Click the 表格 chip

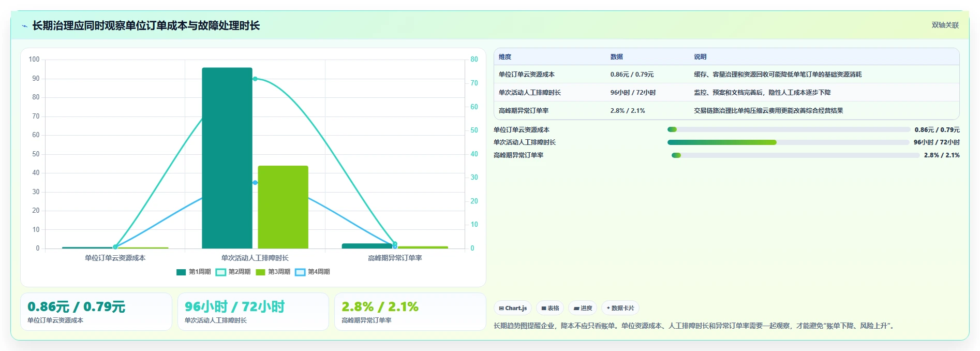[x=550, y=308]
